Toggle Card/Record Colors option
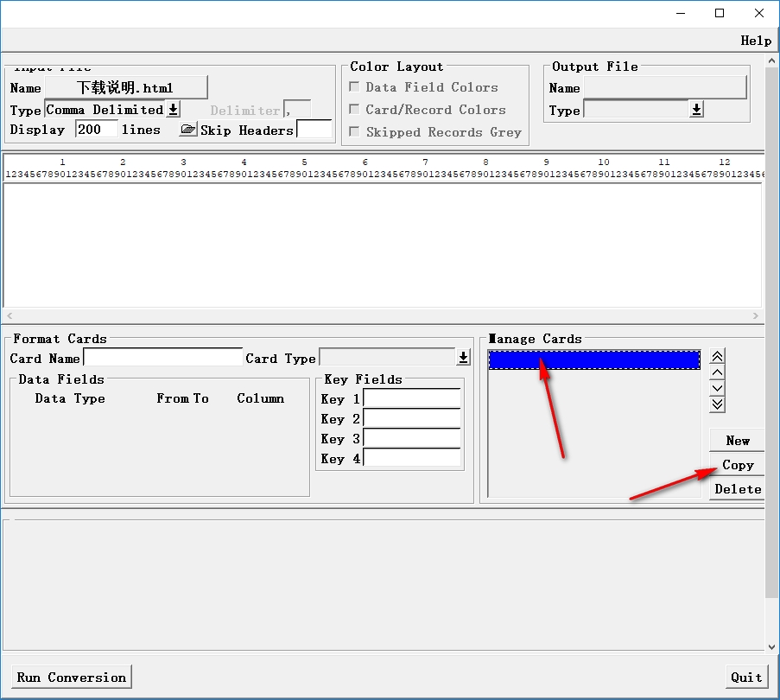 coord(354,110)
